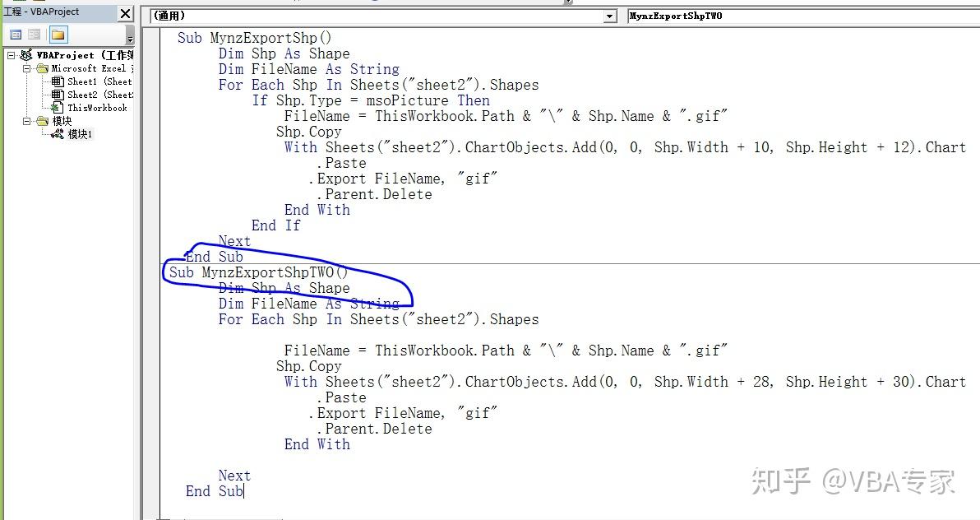The height and width of the screenshot is (520, 980).
Task: Open the (通用) object dropdown
Action: 611,16
